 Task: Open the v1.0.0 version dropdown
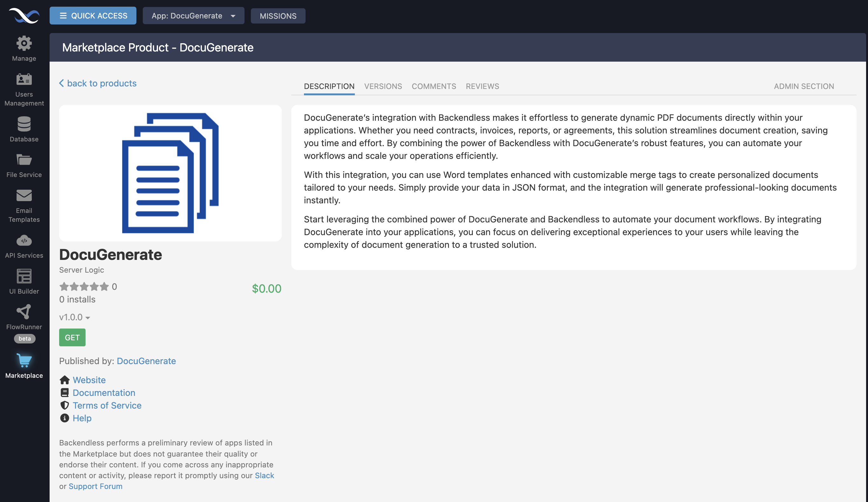tap(74, 317)
